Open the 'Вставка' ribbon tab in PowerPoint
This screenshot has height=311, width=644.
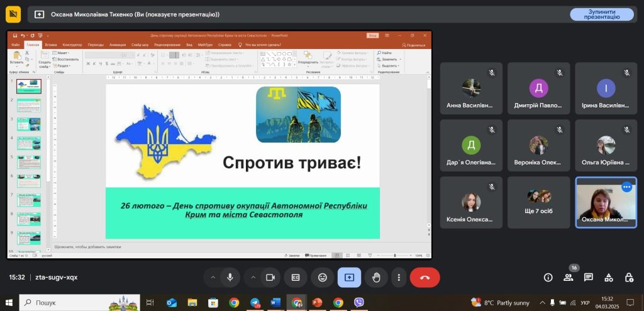51,45
